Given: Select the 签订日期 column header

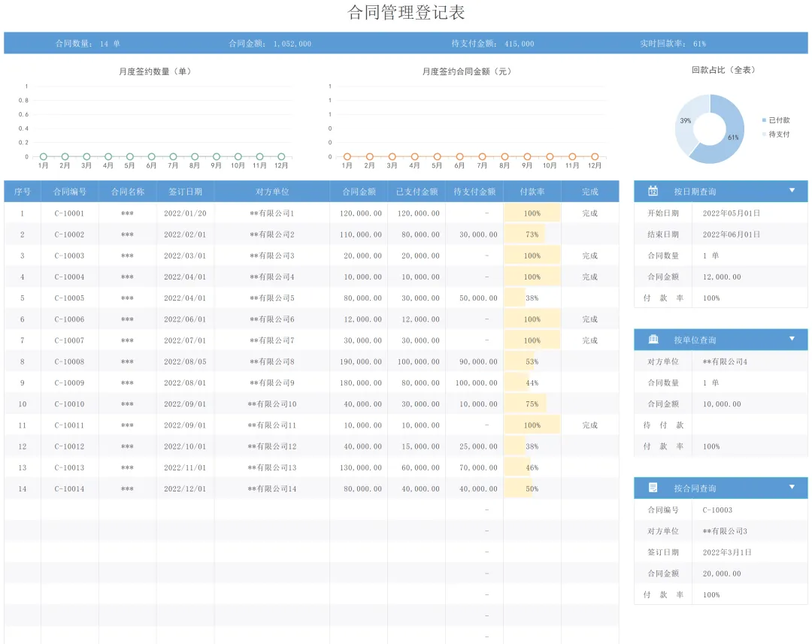Looking at the screenshot, I should 186,192.
